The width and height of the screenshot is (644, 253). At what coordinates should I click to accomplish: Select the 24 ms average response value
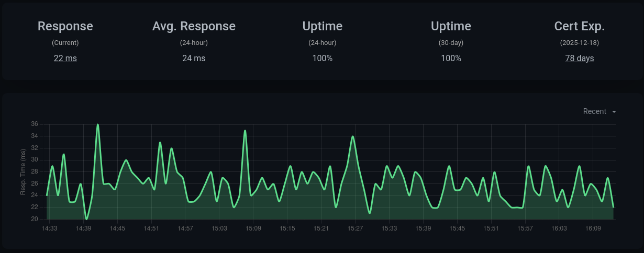[194, 58]
